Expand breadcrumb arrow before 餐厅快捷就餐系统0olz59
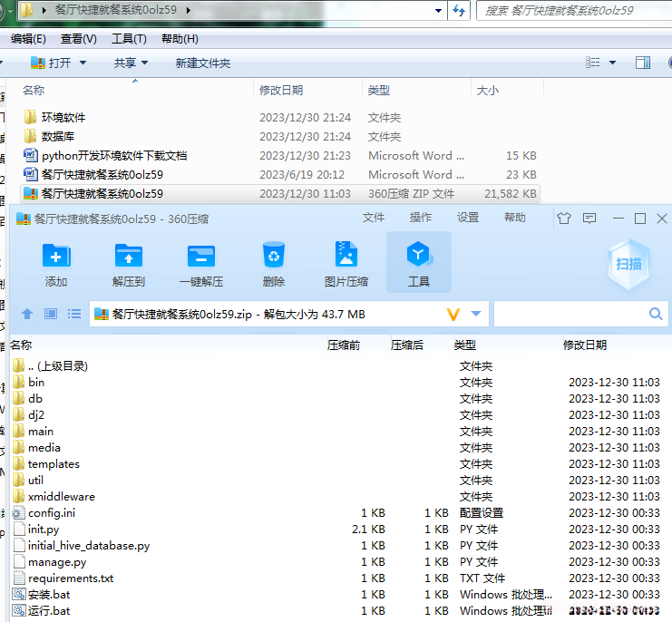The width and height of the screenshot is (672, 622). click(x=44, y=10)
